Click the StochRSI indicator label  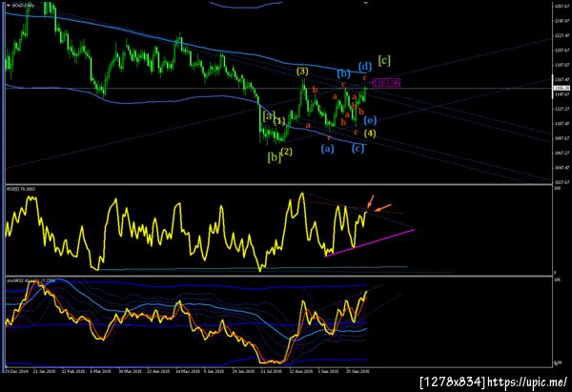coord(31,280)
